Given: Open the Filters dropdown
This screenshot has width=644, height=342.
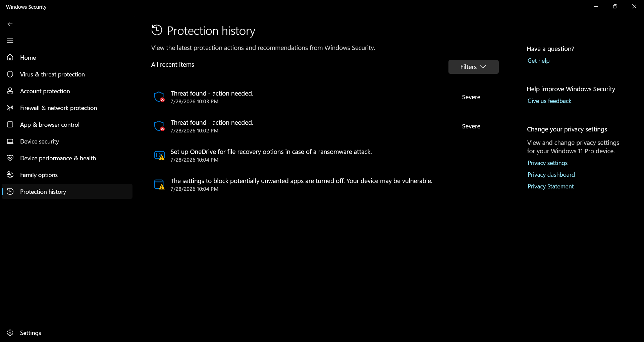Looking at the screenshot, I should [473, 67].
